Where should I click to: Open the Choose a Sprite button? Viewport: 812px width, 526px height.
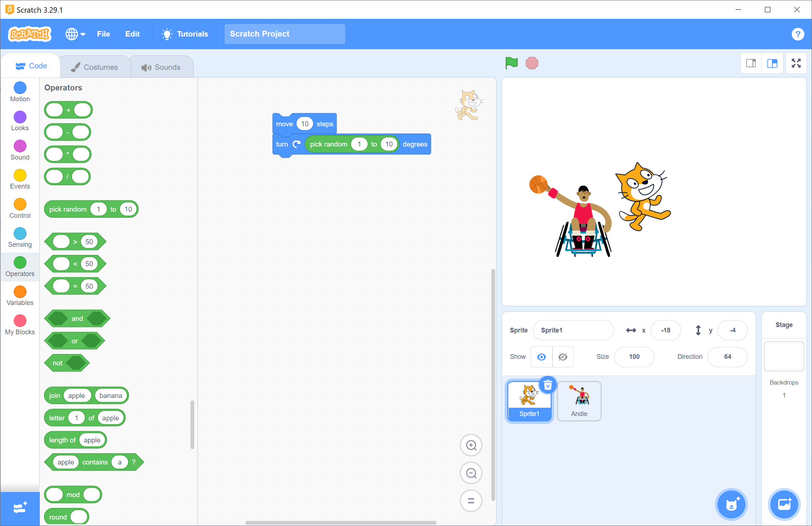pos(731,504)
